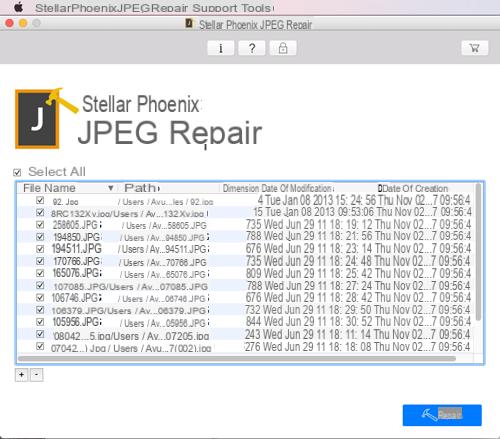The height and width of the screenshot is (439, 500).
Task: Uncheck the 106746.JPG file checkbox
Action: (x=40, y=297)
